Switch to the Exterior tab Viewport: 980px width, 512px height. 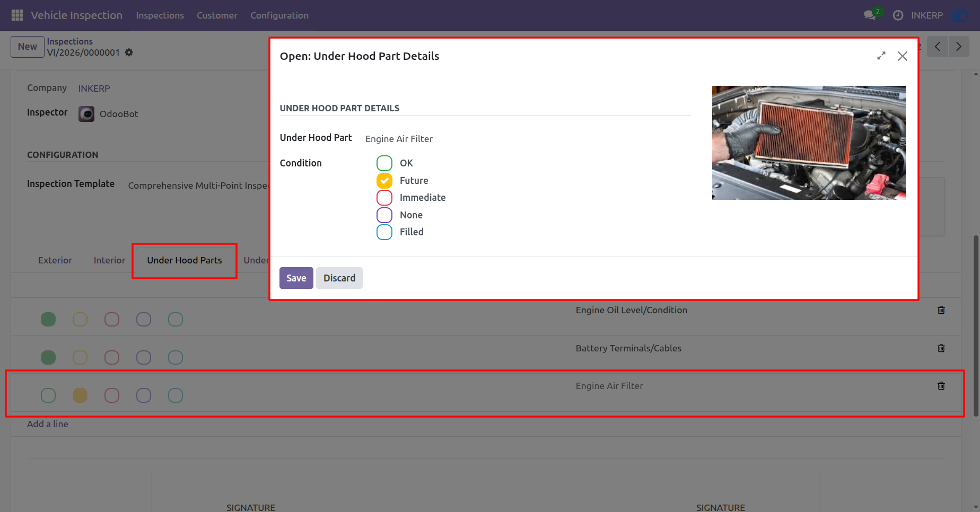click(x=55, y=260)
